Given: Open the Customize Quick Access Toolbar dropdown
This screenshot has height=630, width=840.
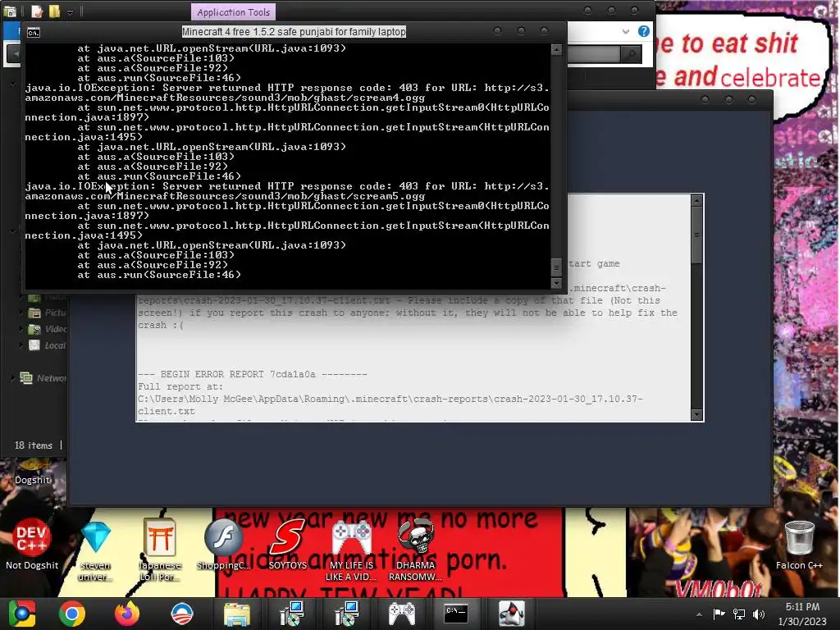Looking at the screenshot, I should point(71,12).
